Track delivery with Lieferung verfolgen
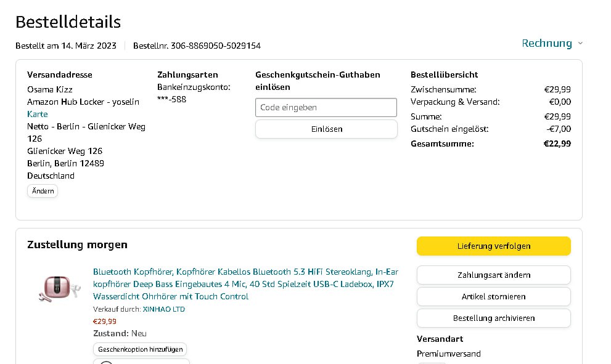Image resolution: width=611 pixels, height=364 pixels. point(493,246)
